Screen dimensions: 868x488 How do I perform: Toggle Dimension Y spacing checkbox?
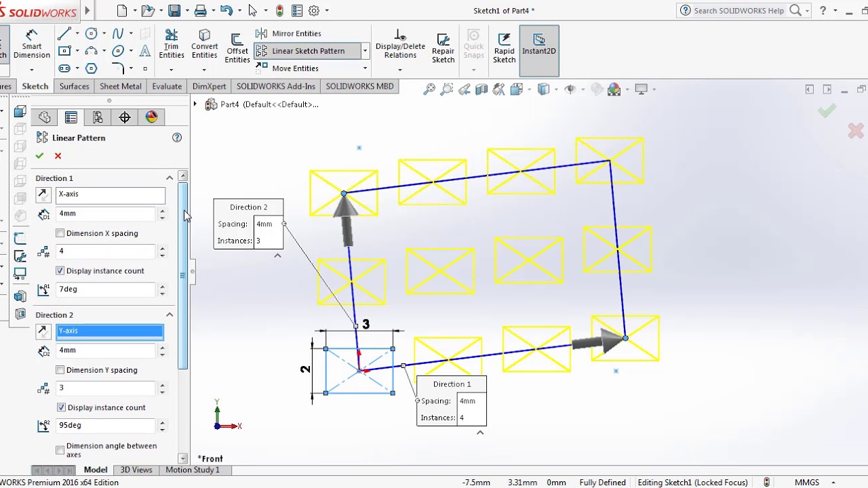pyautogui.click(x=60, y=370)
